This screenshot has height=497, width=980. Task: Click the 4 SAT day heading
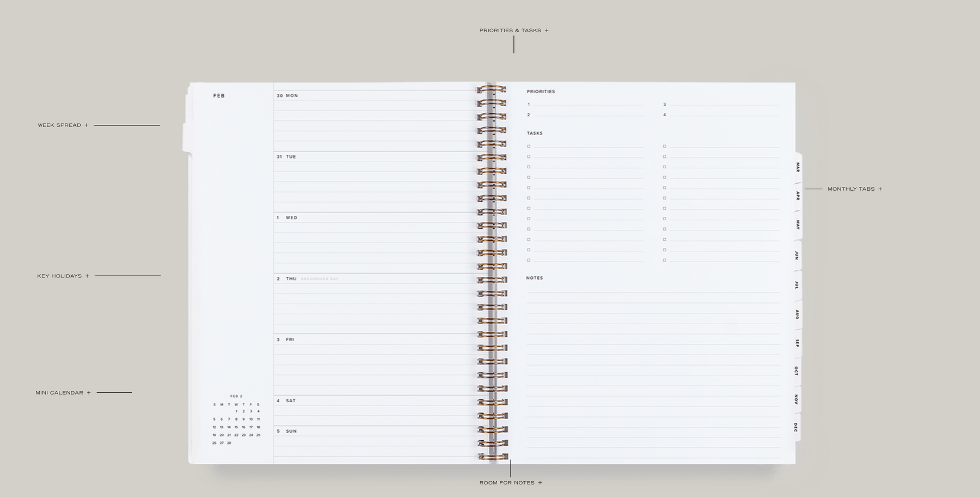[286, 401]
